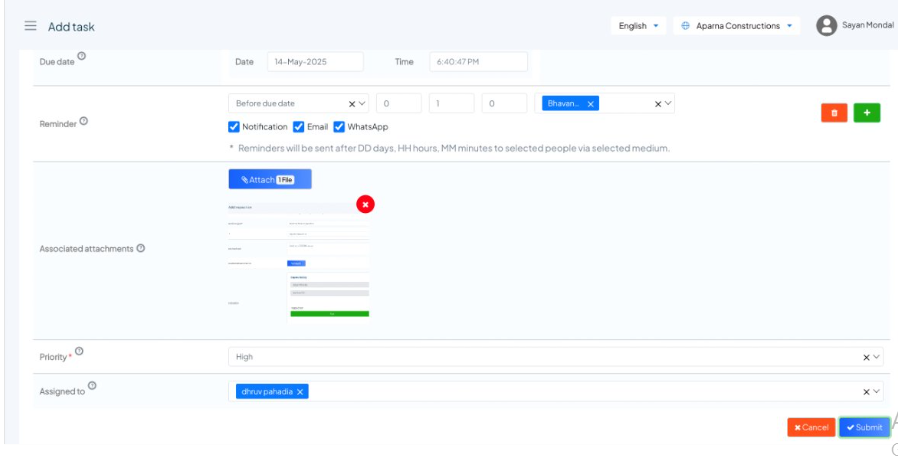Open the English language dropdown
898x460 pixels.
pos(638,26)
